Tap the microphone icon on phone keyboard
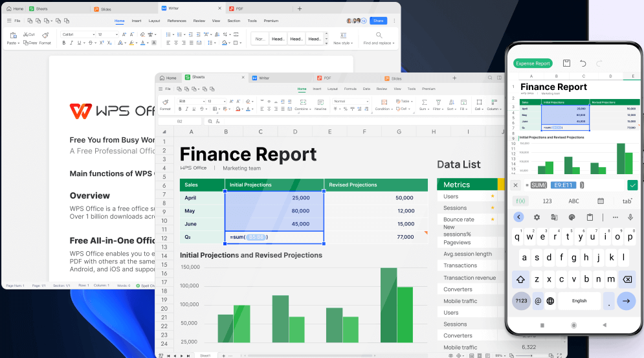This screenshot has width=644, height=358. point(630,217)
